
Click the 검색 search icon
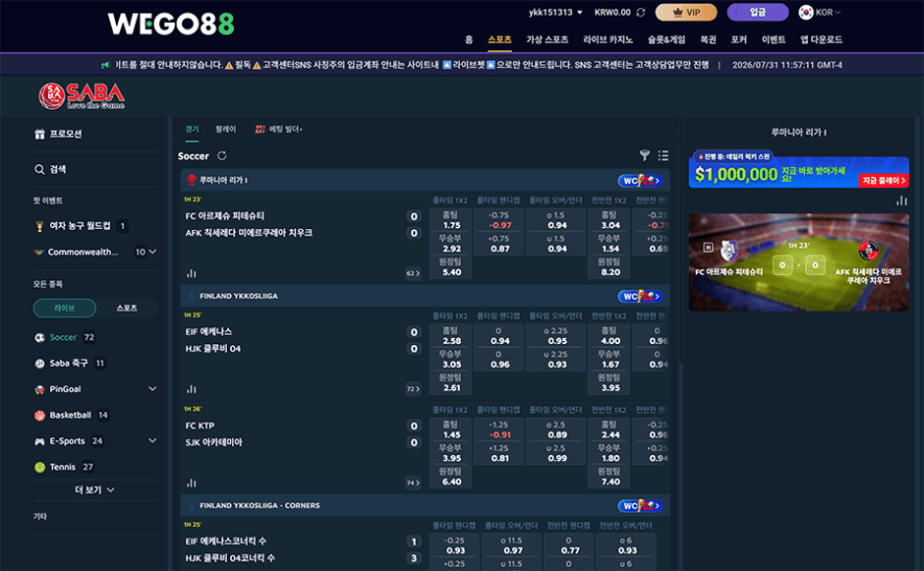[39, 169]
